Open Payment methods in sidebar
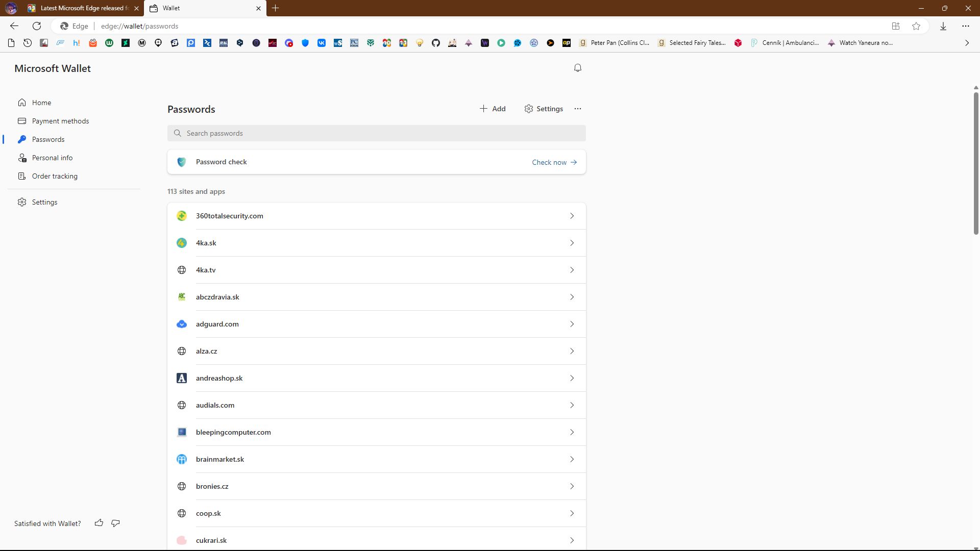Viewport: 980px width, 551px height. point(60,121)
